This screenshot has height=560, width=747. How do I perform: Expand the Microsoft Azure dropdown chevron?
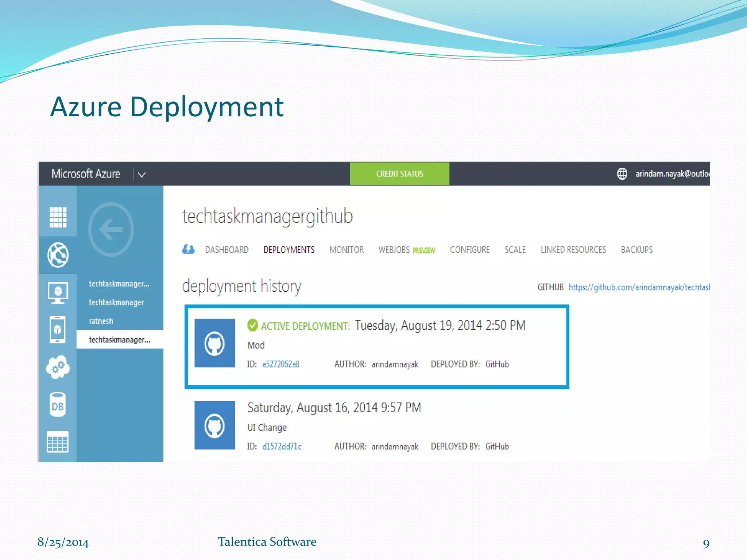[142, 175]
